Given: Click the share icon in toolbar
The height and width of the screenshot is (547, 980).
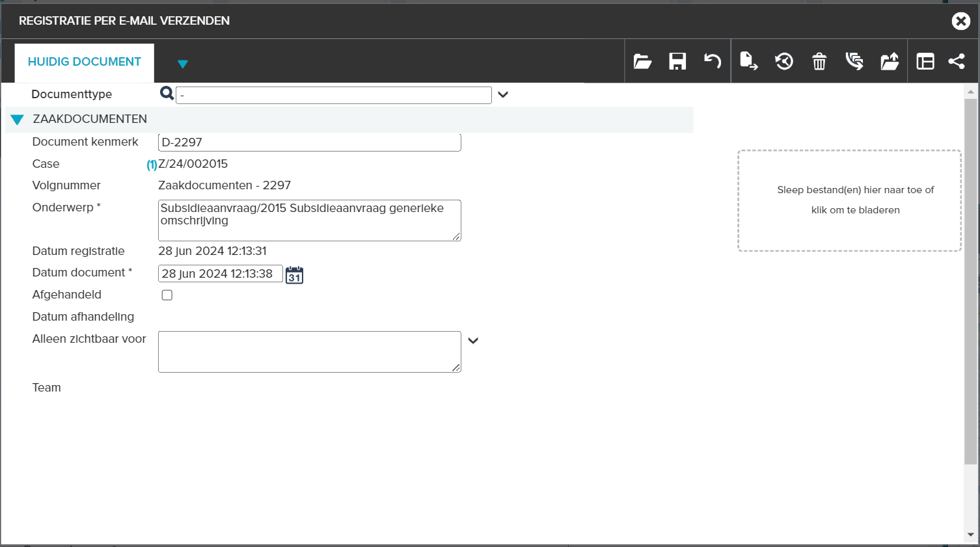Looking at the screenshot, I should coord(957,61).
